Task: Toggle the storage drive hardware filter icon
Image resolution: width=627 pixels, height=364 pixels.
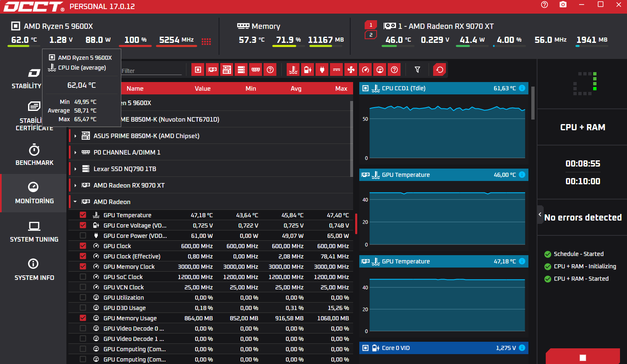Action: coord(241,70)
